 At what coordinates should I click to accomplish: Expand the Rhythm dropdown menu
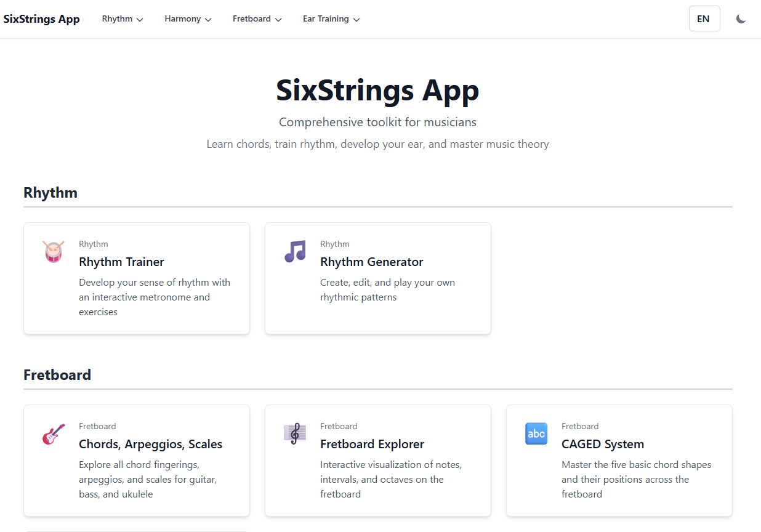(123, 19)
